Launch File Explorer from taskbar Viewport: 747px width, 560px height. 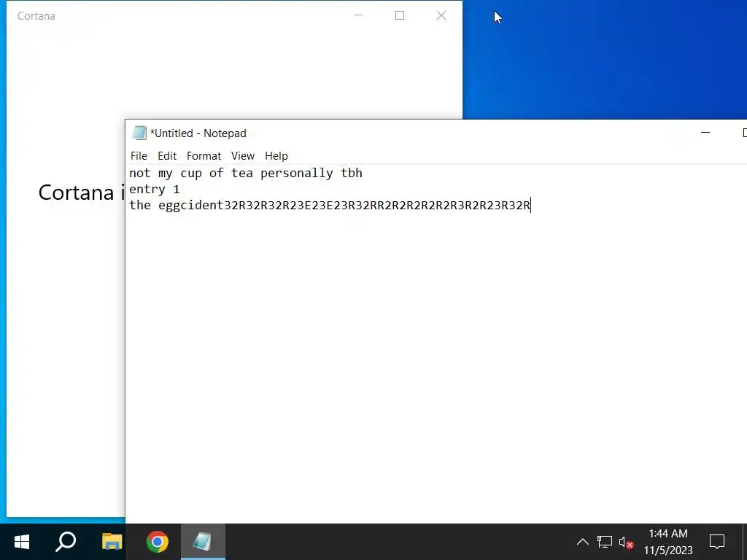[x=112, y=542]
